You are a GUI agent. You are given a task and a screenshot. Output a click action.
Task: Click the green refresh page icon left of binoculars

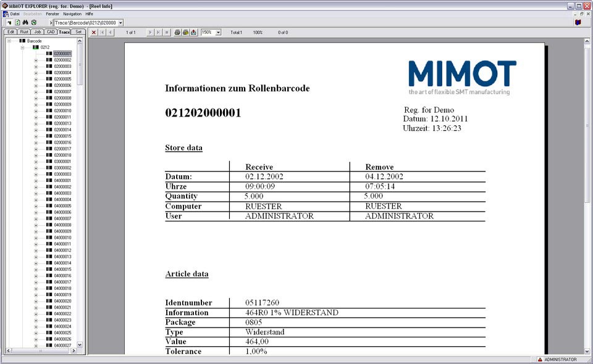click(17, 23)
